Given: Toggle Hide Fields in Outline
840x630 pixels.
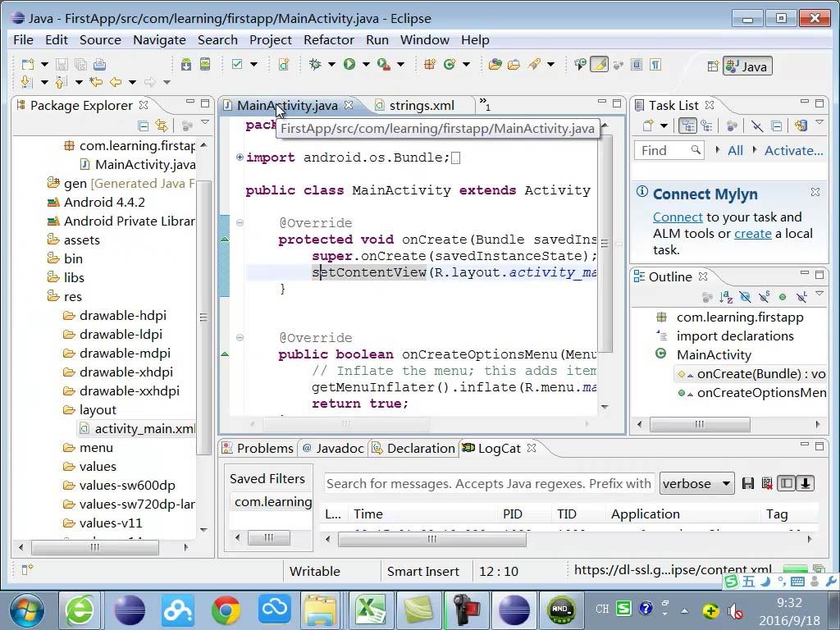Looking at the screenshot, I should pos(745,296).
